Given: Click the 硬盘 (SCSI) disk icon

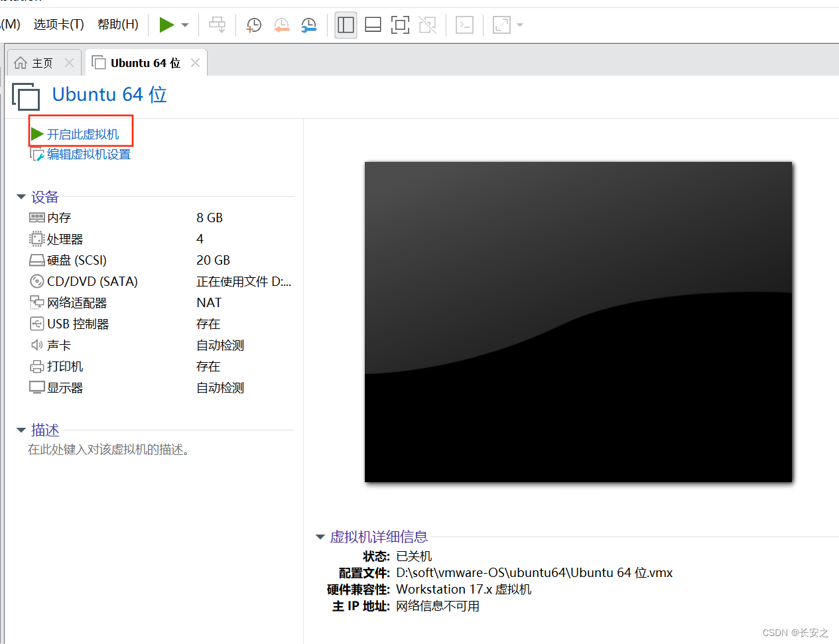Looking at the screenshot, I should click(37, 260).
